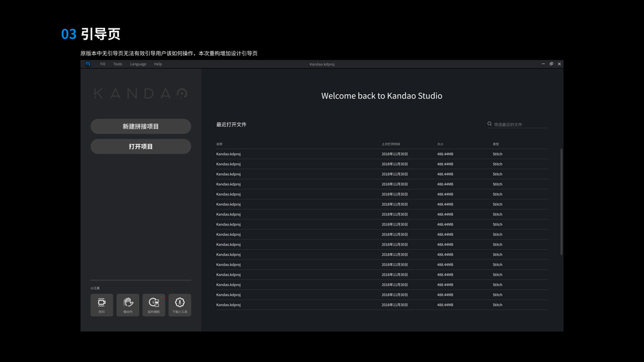Open the Help menu
This screenshot has height=362, width=644.
click(158, 64)
